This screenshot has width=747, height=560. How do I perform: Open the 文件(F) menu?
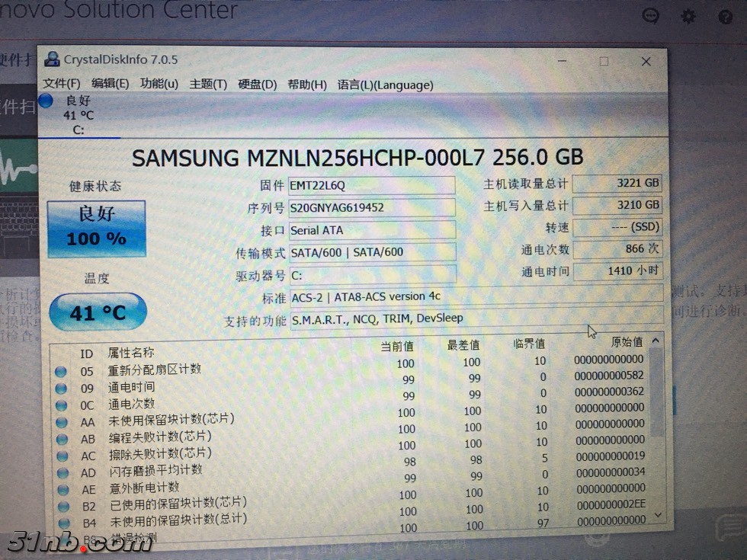(61, 84)
